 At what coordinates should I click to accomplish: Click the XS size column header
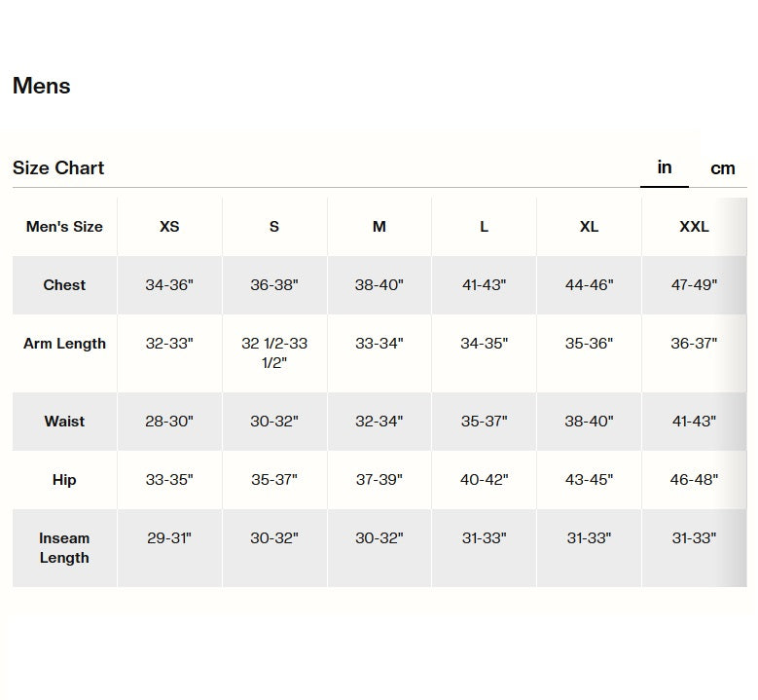[x=169, y=227]
